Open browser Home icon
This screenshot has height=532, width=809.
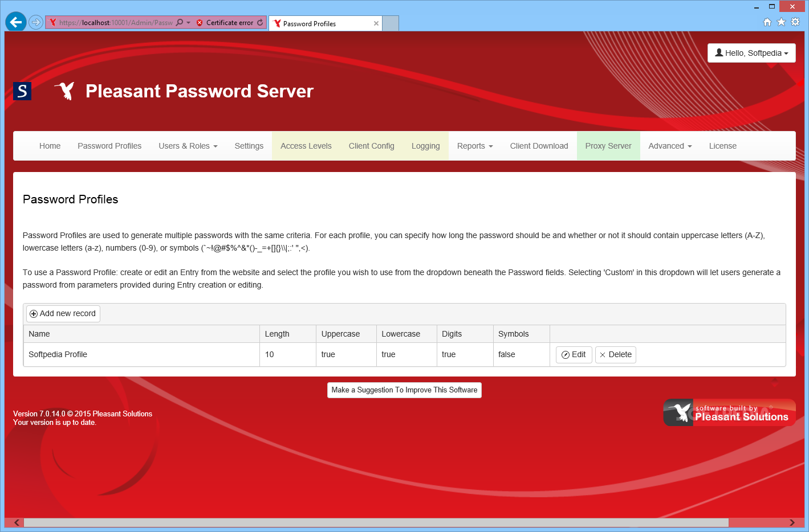tap(767, 22)
